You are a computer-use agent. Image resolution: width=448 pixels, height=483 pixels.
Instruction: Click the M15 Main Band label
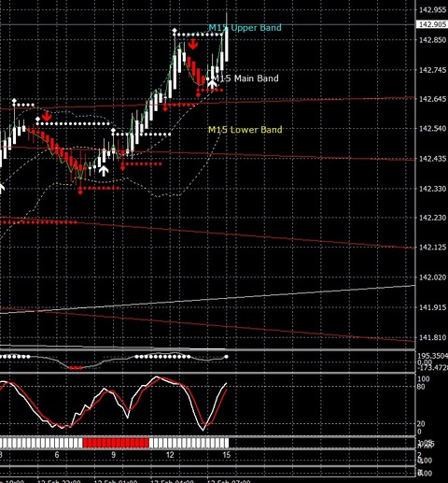click(245, 78)
